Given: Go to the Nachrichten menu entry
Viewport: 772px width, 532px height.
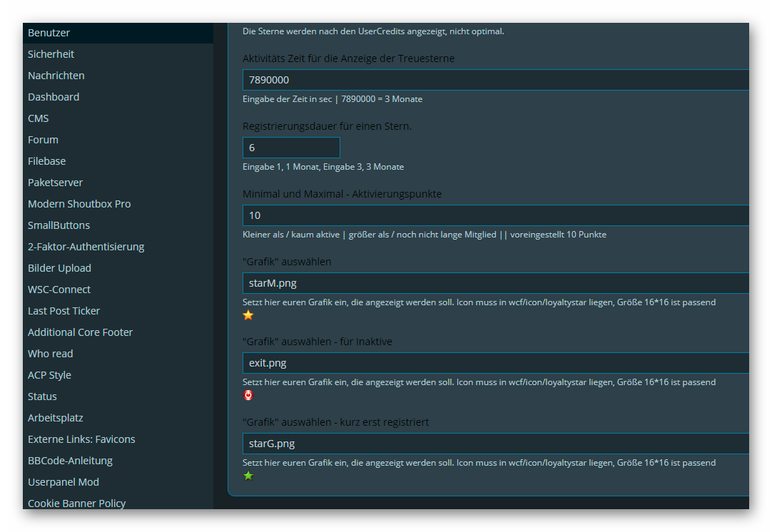Looking at the screenshot, I should pyautogui.click(x=56, y=76).
